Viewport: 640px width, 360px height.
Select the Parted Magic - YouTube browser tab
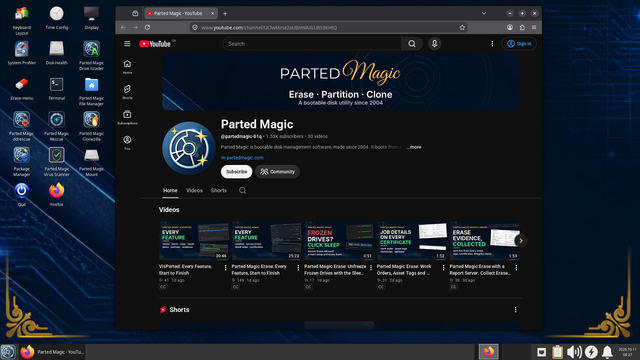click(178, 13)
